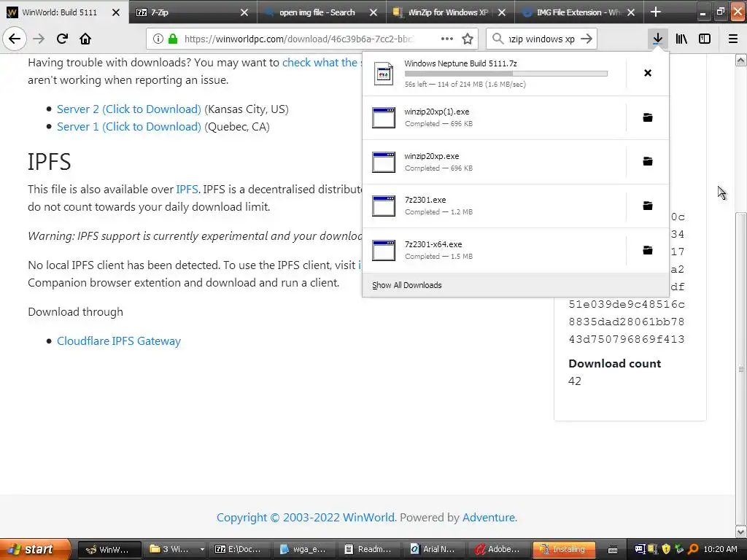Screen dimensions: 747x560
Task: Close the open img file Search tab
Action: coord(373,12)
